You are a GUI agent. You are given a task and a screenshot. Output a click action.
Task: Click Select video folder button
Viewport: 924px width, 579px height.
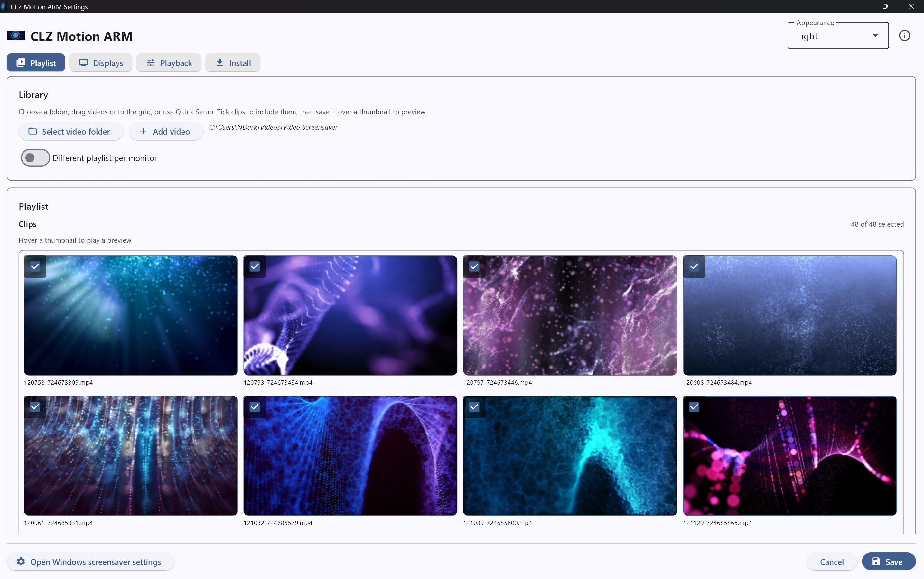(71, 131)
